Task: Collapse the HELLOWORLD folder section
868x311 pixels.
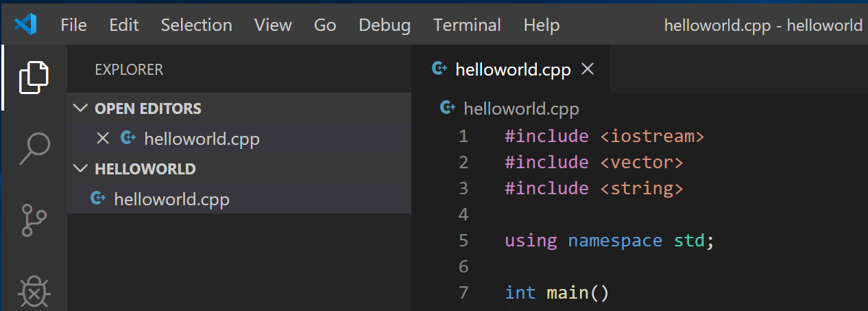Action: (81, 169)
